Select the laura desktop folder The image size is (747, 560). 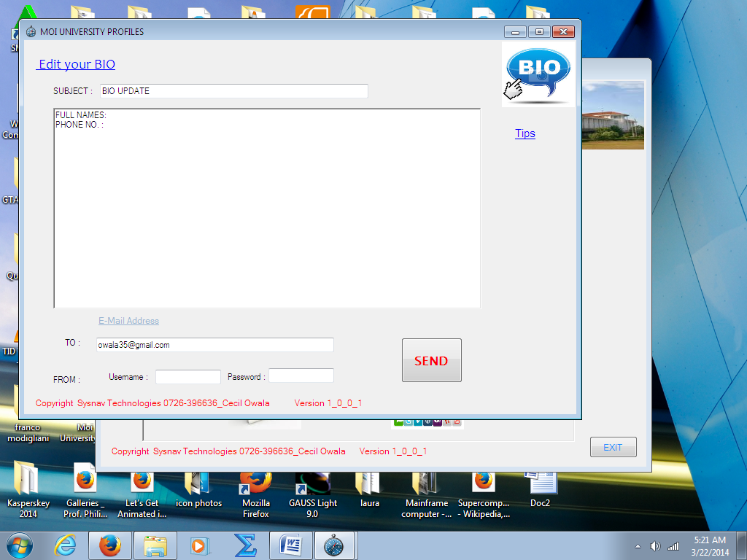pyautogui.click(x=370, y=491)
